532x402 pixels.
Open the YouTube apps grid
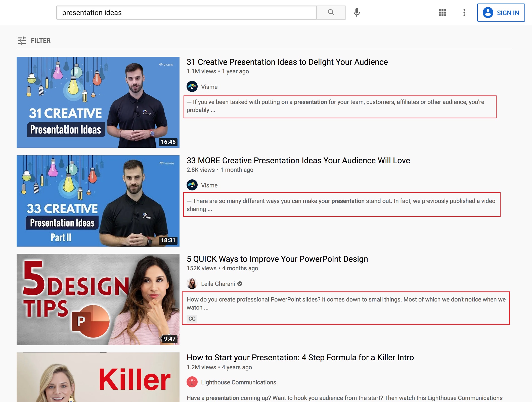442,13
